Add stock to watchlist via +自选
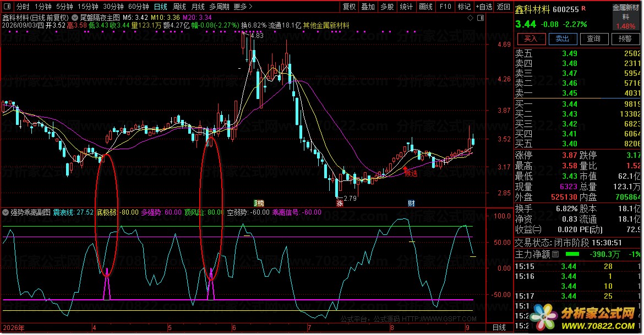Image resolution: width=644 pixels, height=335 pixels. (484, 7)
